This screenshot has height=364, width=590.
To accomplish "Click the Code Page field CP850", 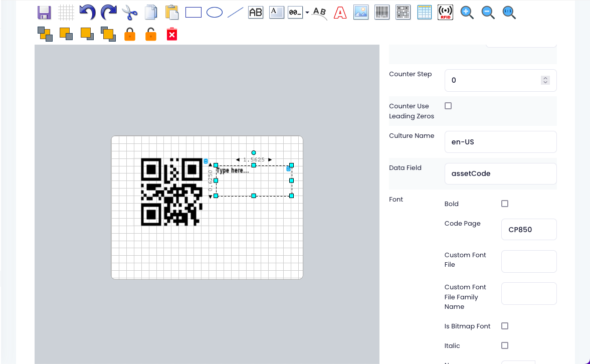I will pos(529,229).
